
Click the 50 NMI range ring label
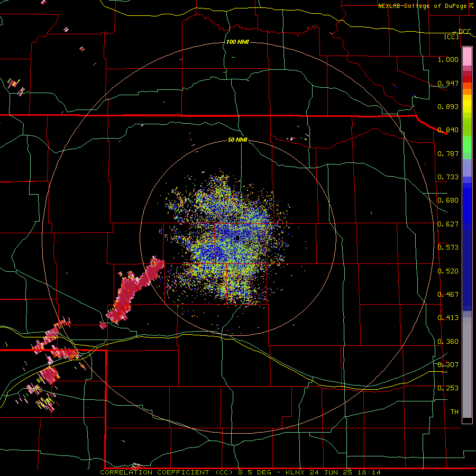tap(237, 140)
